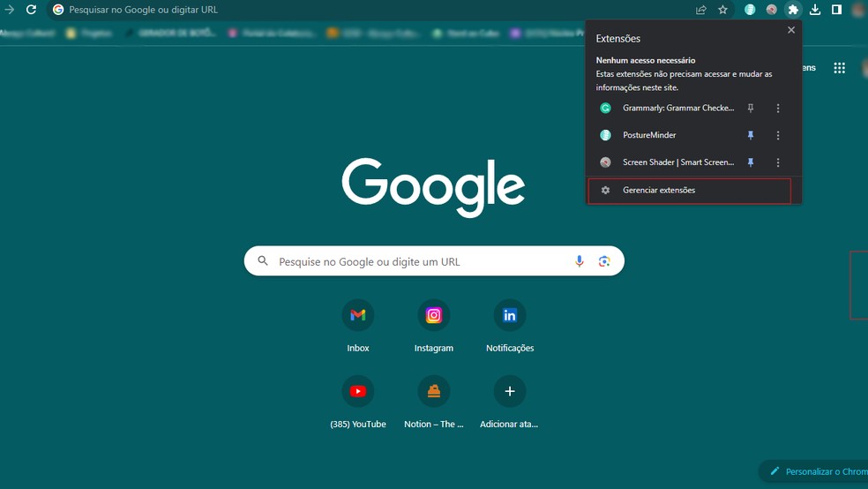This screenshot has height=489, width=868.
Task: Pin the Grammarly extension to toolbar
Action: tap(751, 108)
